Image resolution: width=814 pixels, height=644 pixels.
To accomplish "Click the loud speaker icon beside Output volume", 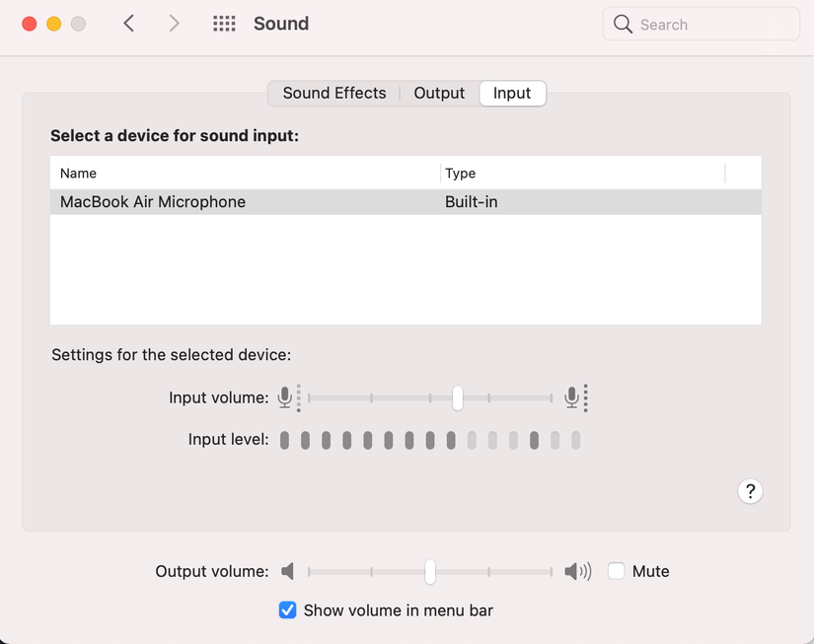I will pos(577,571).
